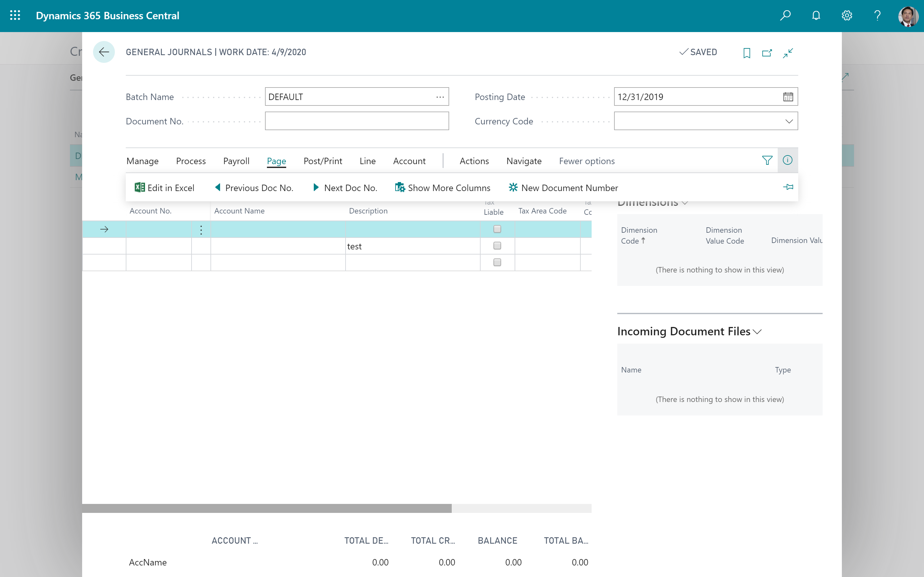Open Edit in Excel
The height and width of the screenshot is (577, 924).
tap(165, 188)
